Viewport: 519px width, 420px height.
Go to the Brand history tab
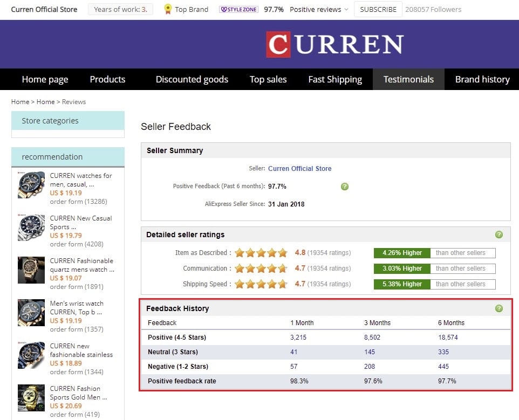[482, 79]
